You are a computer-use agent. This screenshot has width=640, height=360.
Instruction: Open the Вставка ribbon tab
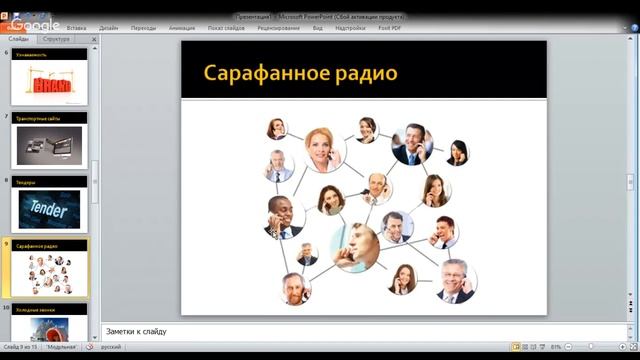[76, 28]
